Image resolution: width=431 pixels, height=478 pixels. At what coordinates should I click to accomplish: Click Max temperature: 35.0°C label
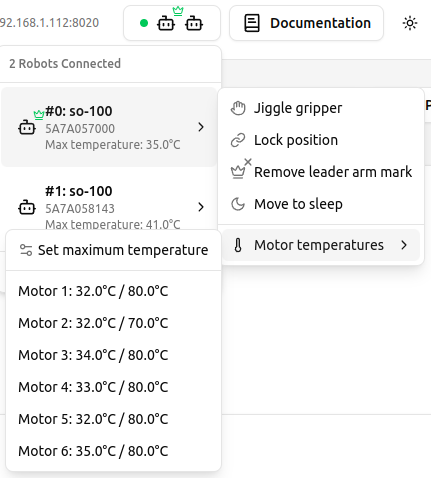click(113, 145)
